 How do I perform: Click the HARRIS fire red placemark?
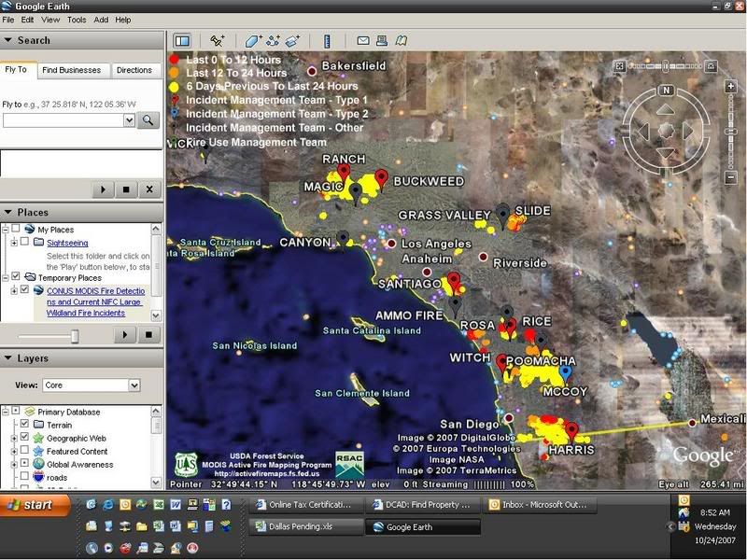(571, 431)
